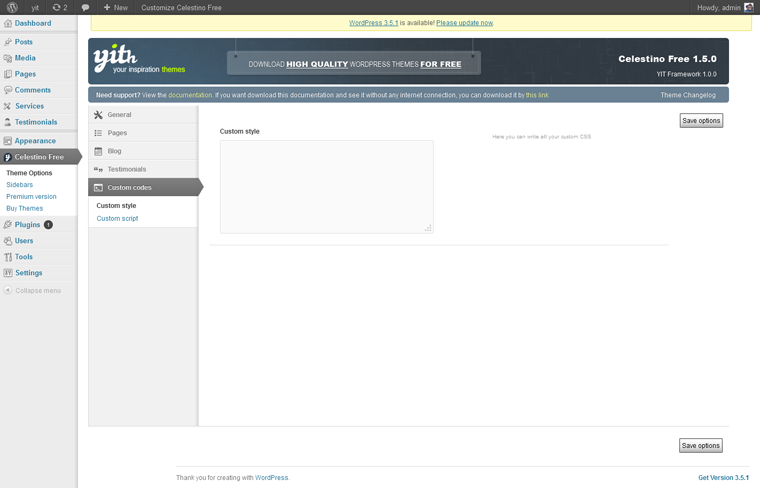
Task: Click the WordPress footer link
Action: coord(271,477)
